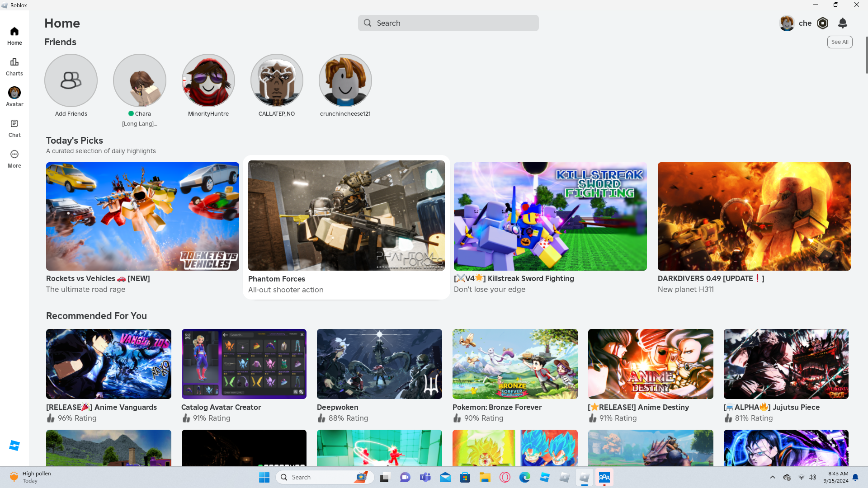Viewport: 868px width, 488px height.
Task: Open the Mail app on the taskbar
Action: pos(445,477)
